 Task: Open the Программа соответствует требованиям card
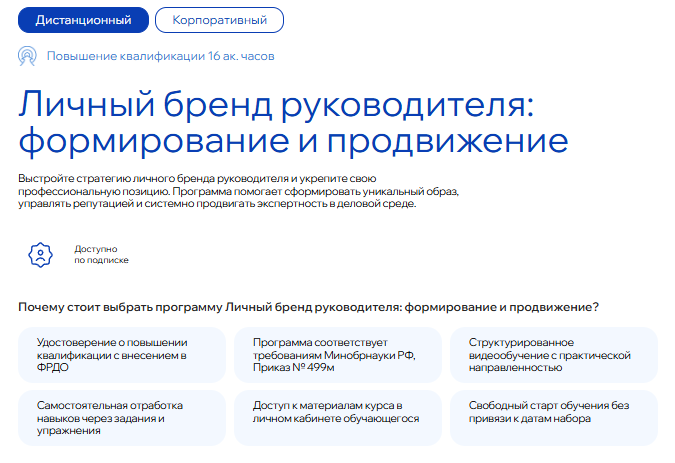pos(337,355)
